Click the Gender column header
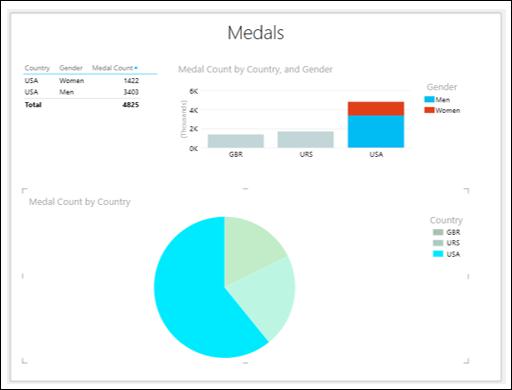 point(71,68)
